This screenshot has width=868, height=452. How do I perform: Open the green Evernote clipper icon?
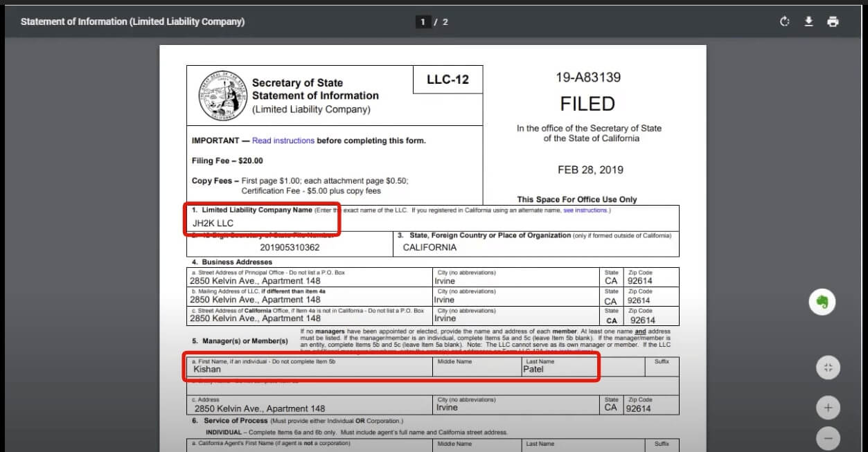coord(822,302)
